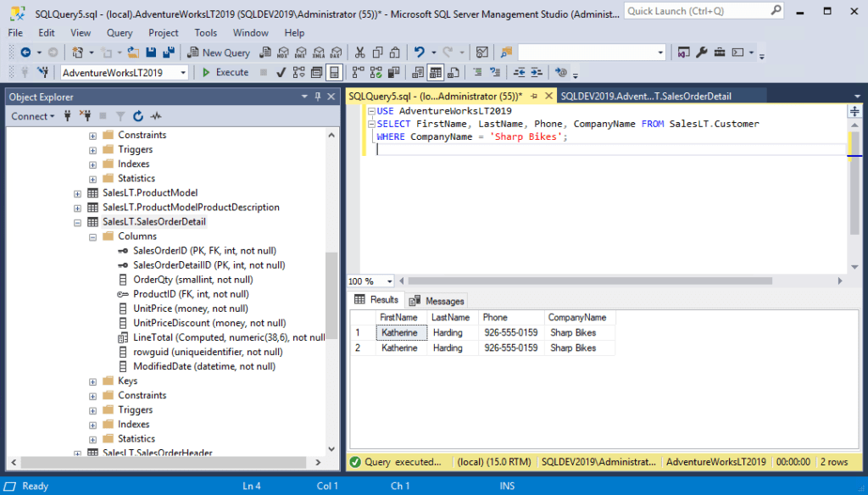Viewport: 868px width, 495px height.
Task: Save the query with the Save icon
Action: tap(151, 53)
